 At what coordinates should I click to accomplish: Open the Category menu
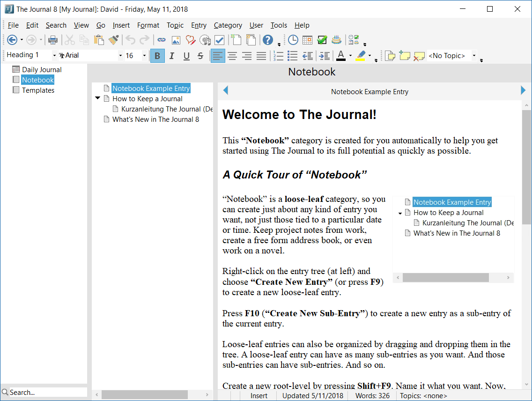[x=228, y=25]
